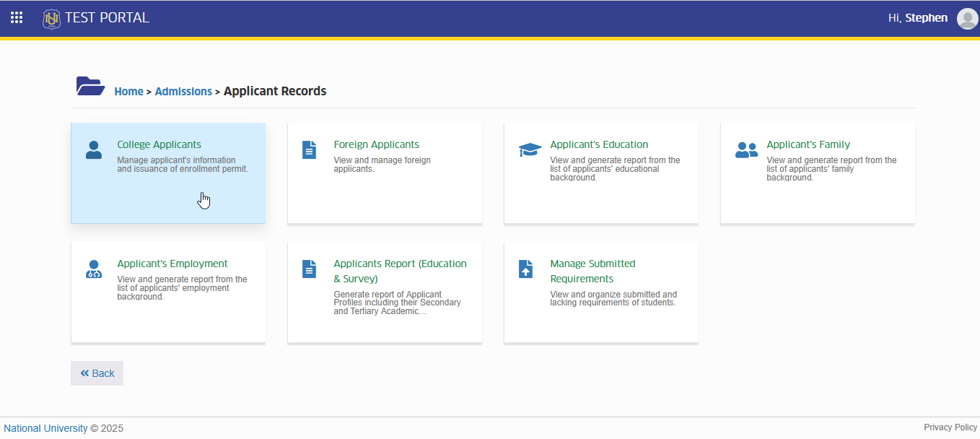Open Manage Submitted Requirements title

point(592,271)
